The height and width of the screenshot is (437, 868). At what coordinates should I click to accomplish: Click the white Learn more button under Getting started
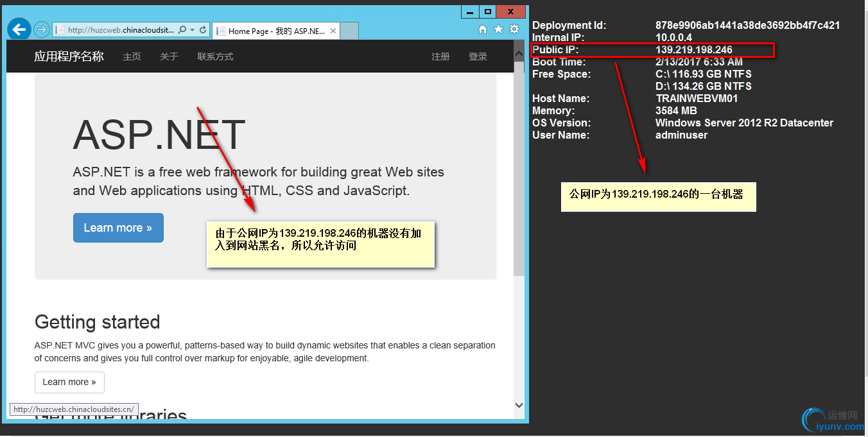click(x=69, y=382)
